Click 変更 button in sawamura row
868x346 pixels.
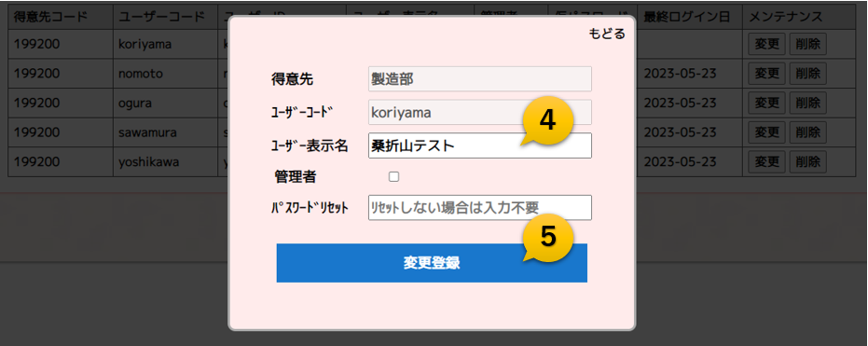(767, 132)
